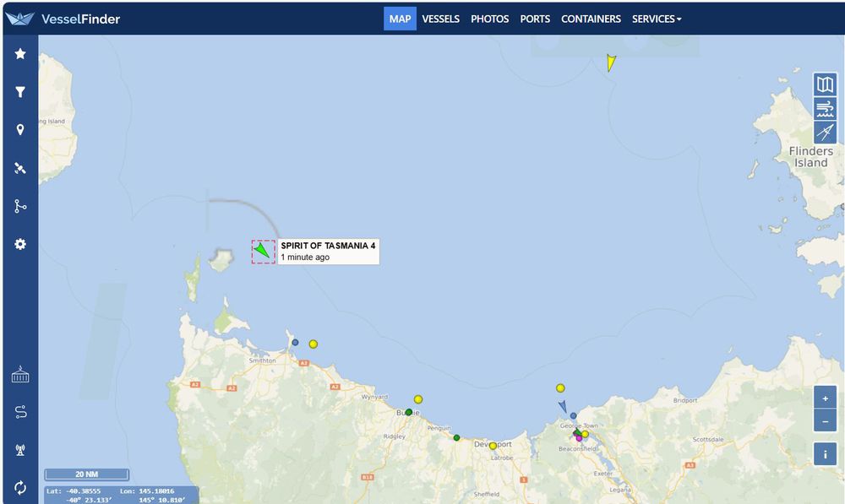845x504 pixels.
Task: Click the Scottsdale town label
Action: (708, 439)
